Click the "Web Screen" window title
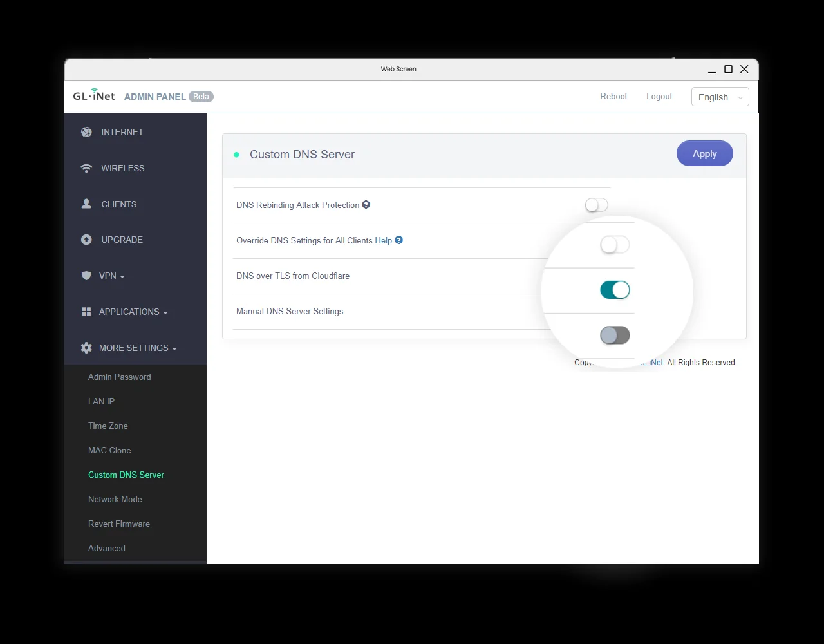Image resolution: width=824 pixels, height=644 pixels. pyautogui.click(x=398, y=69)
